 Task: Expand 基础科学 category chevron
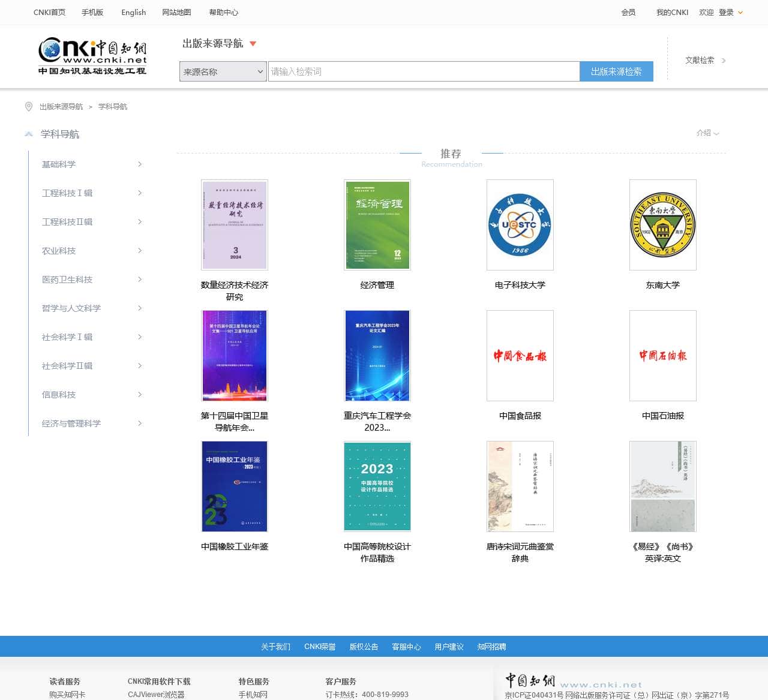pyautogui.click(x=140, y=164)
